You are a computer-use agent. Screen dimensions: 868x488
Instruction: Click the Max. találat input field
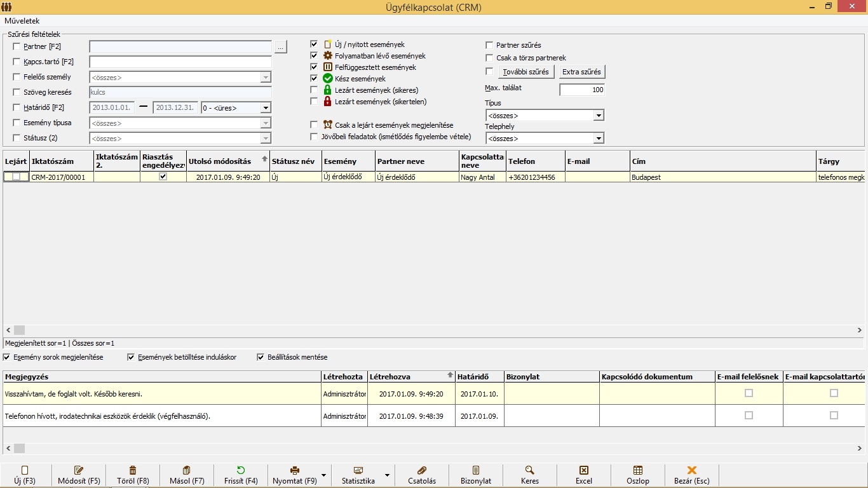click(582, 90)
